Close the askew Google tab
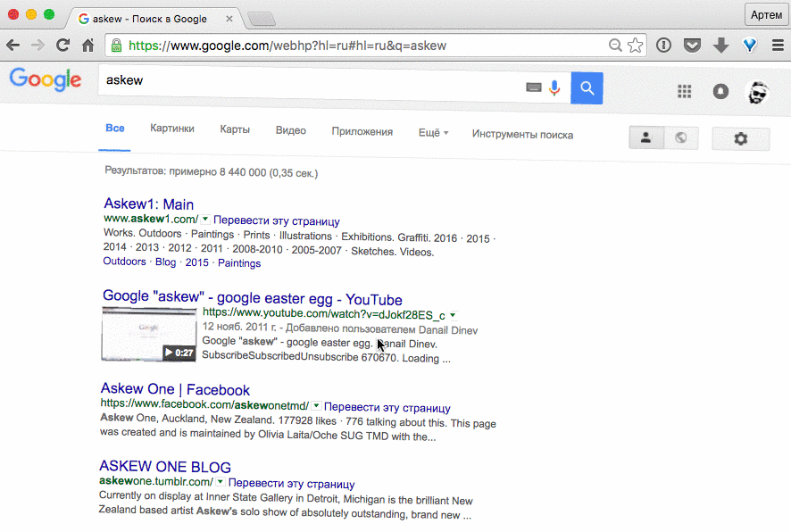The width and height of the screenshot is (791, 532). pos(229,19)
